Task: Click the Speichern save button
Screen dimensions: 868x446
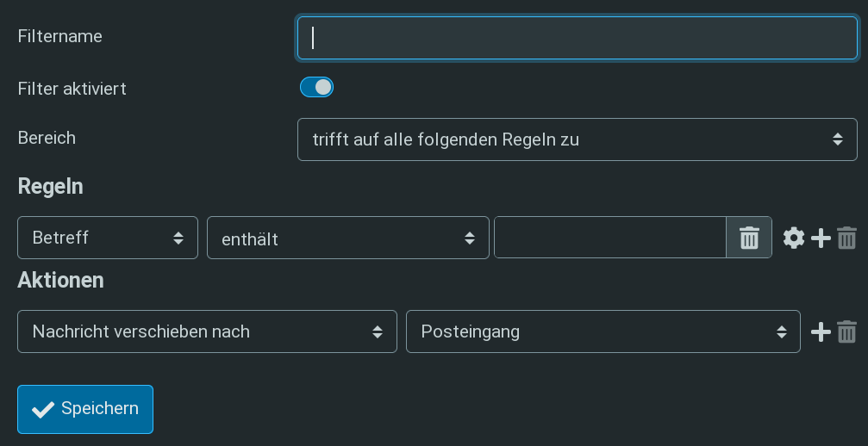Action: (x=85, y=409)
